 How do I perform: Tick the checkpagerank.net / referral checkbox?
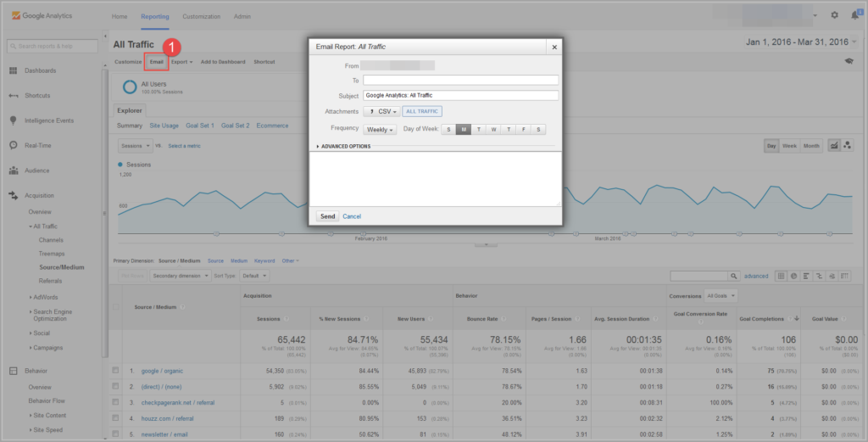115,402
